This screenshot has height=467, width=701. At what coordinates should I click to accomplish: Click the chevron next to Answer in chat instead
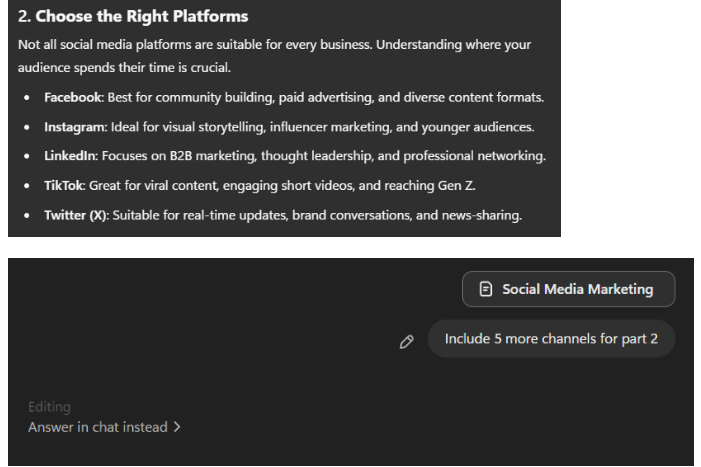[x=177, y=427]
